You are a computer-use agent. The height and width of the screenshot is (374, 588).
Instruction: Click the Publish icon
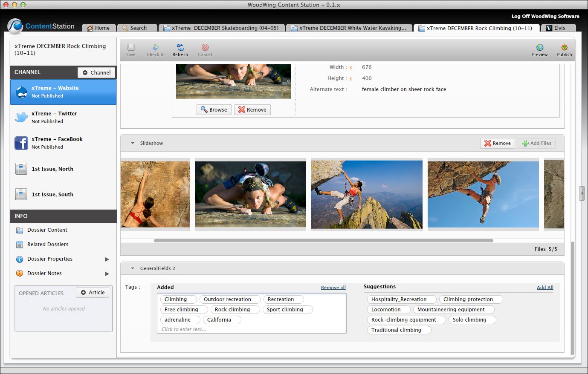point(564,49)
